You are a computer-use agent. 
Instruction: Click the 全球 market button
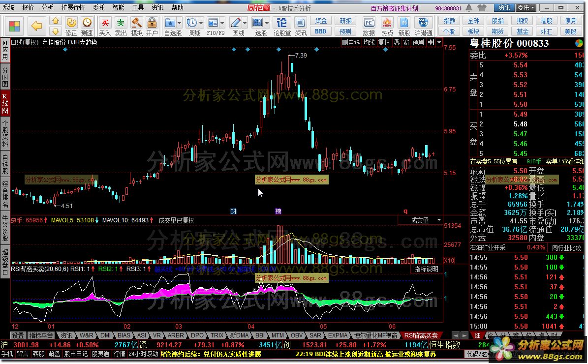[474, 21]
